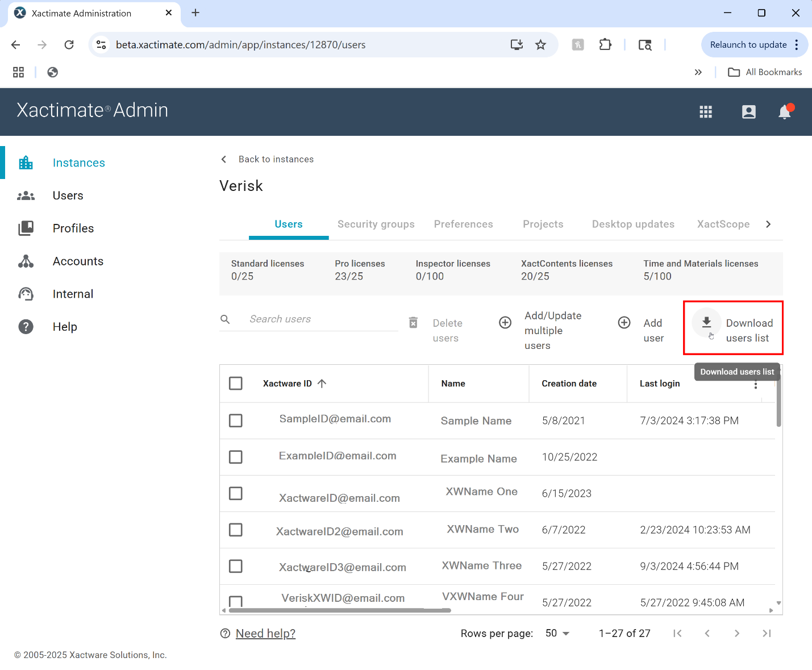Click the vertical table scrollbar thumb
812x670 pixels.
coord(778,400)
